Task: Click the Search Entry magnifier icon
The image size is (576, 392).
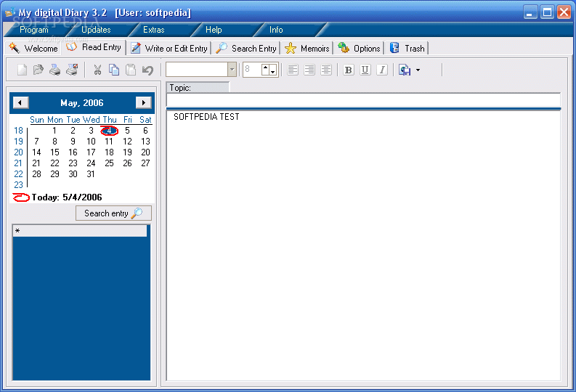Action: pos(222,48)
